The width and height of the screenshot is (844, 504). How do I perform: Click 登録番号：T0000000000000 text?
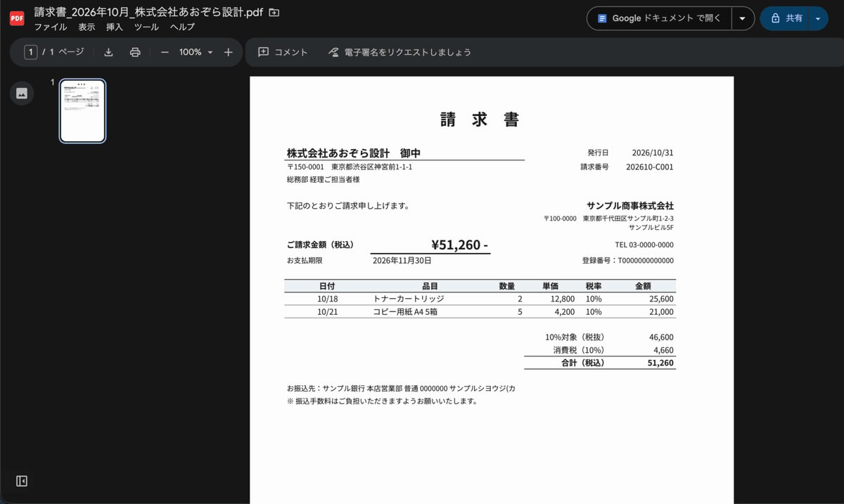coord(627,260)
